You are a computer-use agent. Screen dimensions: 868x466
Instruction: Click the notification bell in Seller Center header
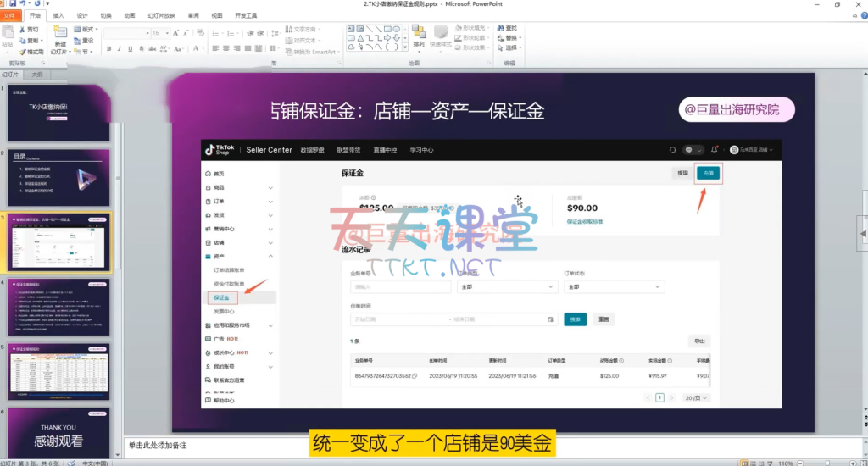(715, 150)
